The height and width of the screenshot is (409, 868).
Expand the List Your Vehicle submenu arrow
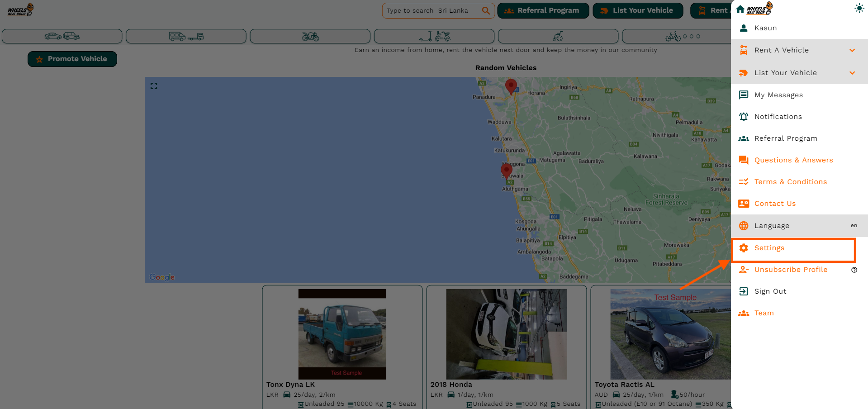[x=852, y=73]
